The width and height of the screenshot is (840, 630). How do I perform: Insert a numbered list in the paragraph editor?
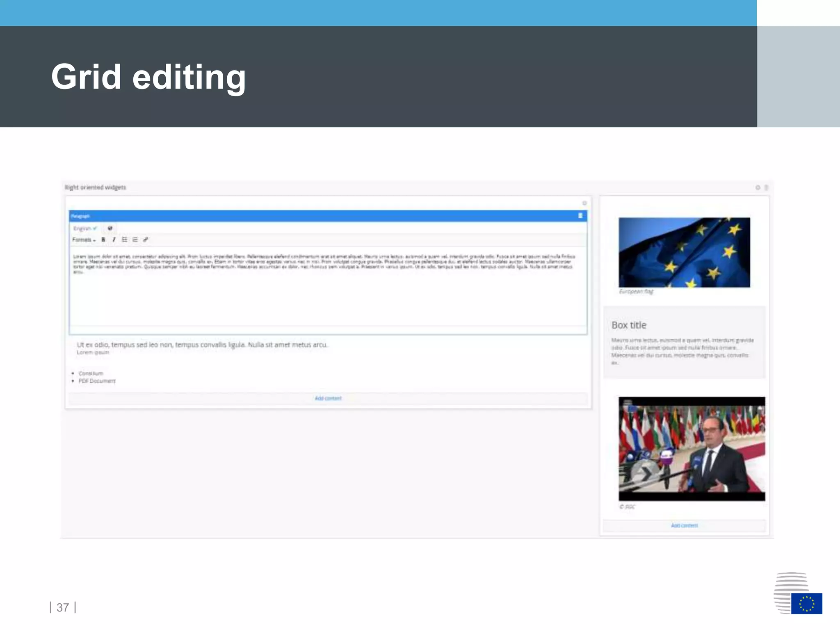(135, 240)
